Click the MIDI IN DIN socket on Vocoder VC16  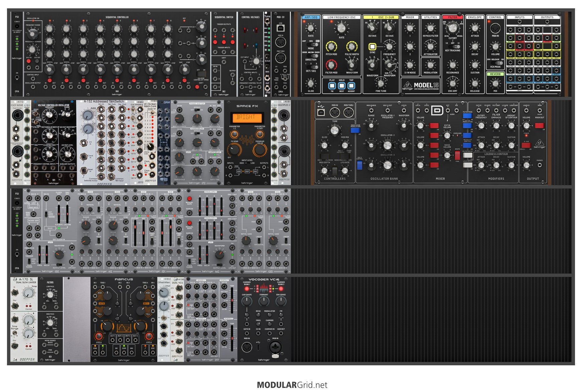247,347
